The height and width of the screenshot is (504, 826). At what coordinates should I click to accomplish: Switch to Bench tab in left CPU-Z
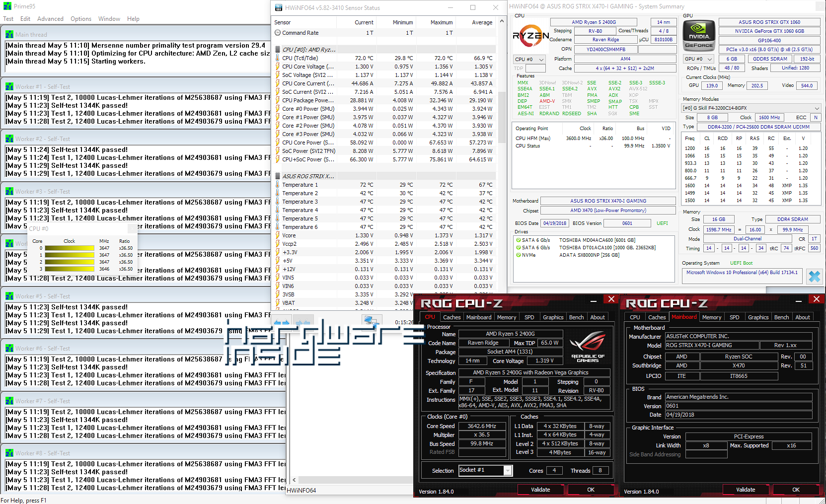coord(576,317)
